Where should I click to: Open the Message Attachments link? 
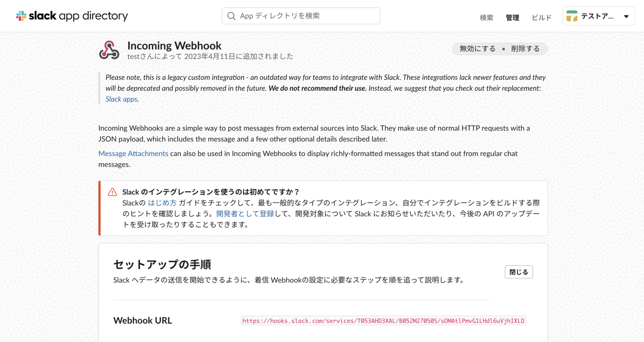point(133,153)
